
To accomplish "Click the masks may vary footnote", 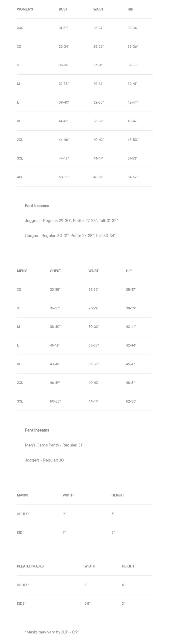I will pos(52,632).
